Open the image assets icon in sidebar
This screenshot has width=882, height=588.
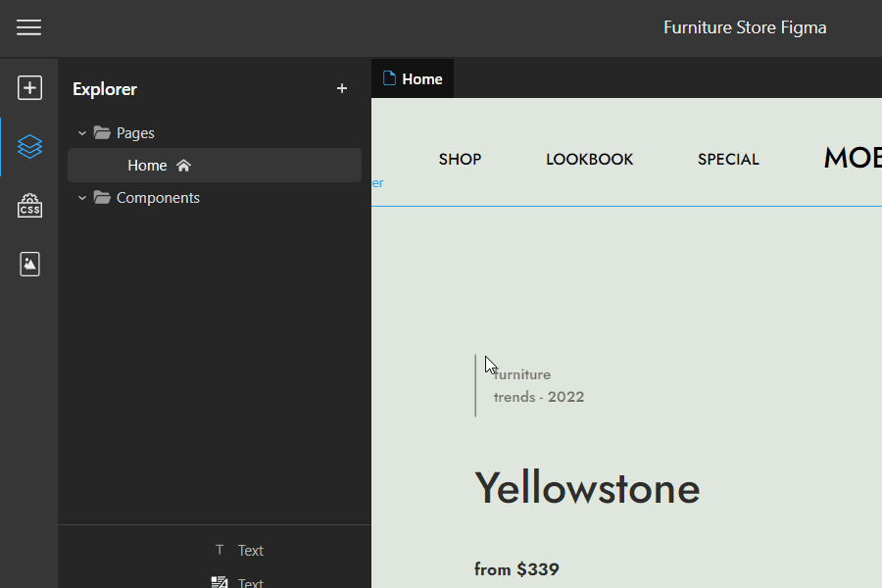29,264
